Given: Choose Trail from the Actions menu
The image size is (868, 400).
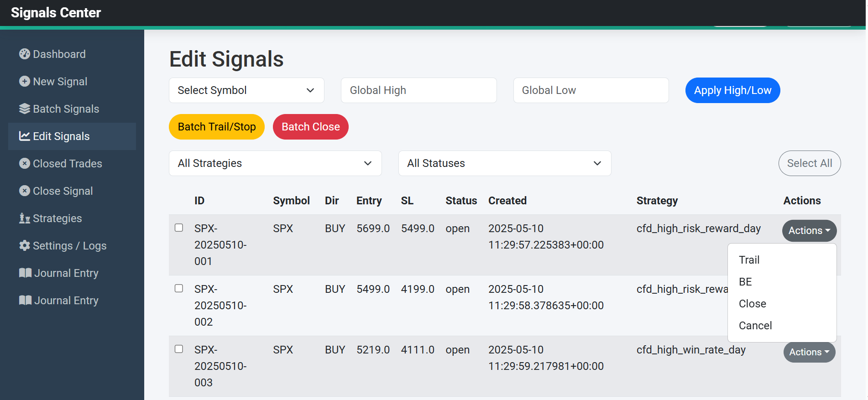Looking at the screenshot, I should coord(782,260).
